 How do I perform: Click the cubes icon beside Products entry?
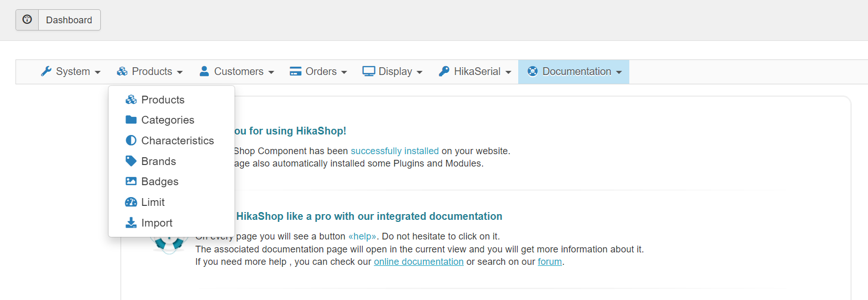pos(131,99)
